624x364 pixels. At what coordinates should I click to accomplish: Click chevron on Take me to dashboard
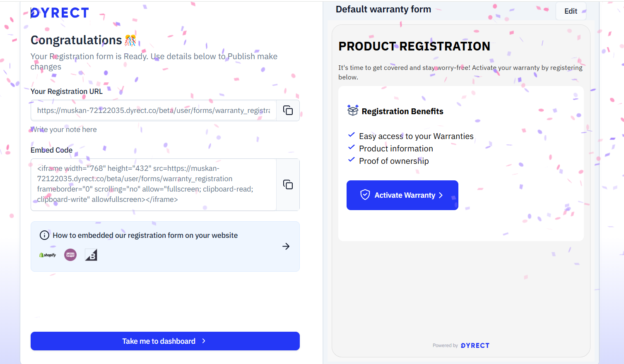click(x=204, y=341)
